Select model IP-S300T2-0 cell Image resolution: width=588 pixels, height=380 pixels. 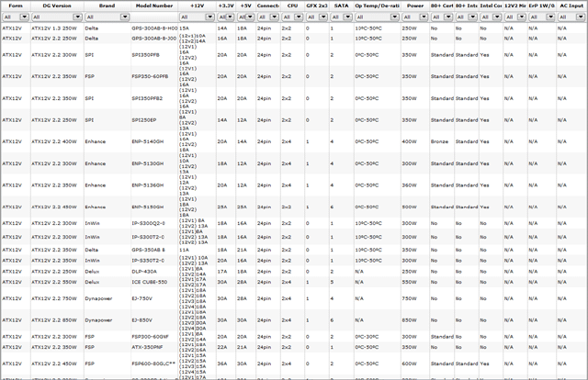click(x=148, y=237)
